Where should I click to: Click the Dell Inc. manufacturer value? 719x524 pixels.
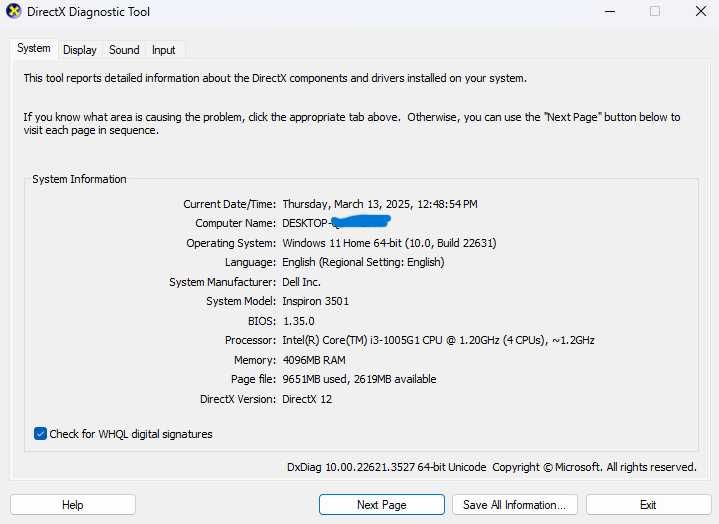pyautogui.click(x=301, y=282)
